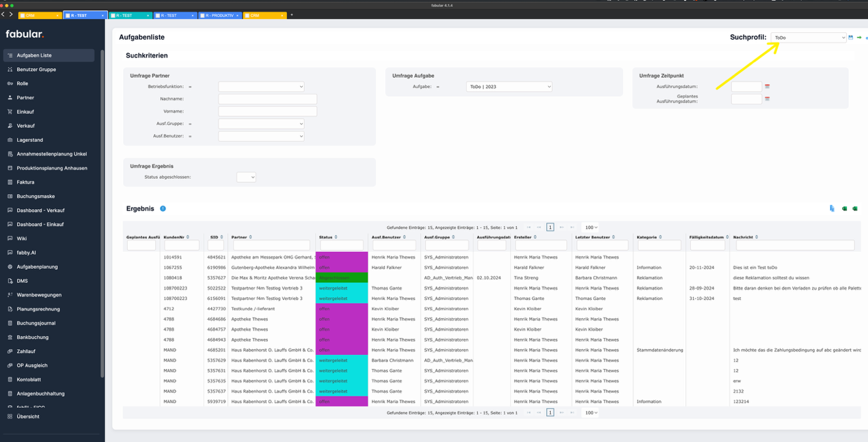
Task: Click the second green Excel export icon
Action: [854, 208]
